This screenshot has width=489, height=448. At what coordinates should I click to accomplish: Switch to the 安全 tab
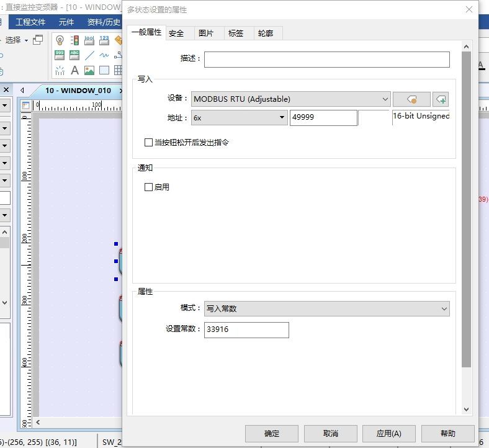(x=176, y=34)
